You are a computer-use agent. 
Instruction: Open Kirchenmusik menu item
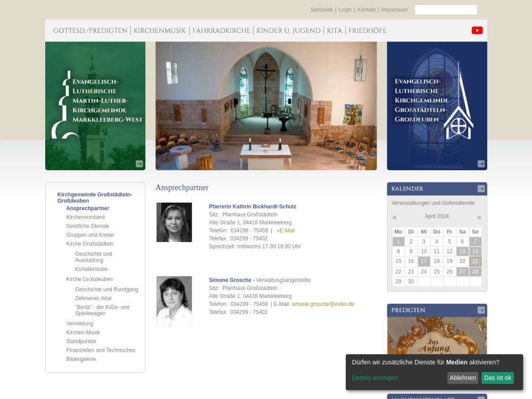click(160, 31)
